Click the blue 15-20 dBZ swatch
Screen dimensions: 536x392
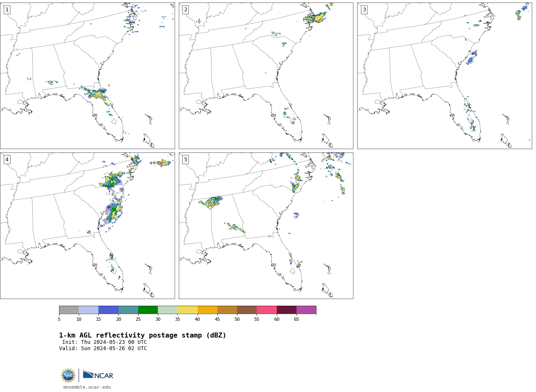(108, 310)
